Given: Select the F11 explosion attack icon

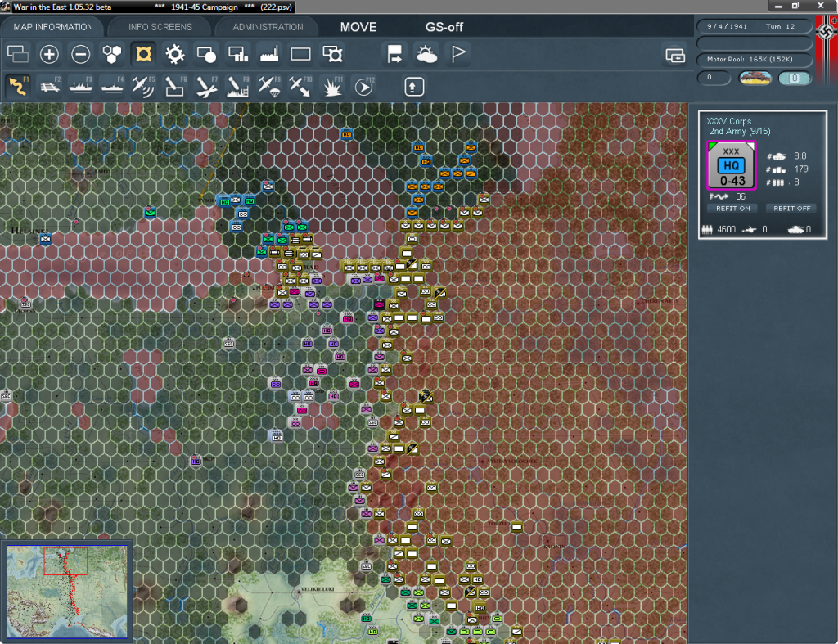Looking at the screenshot, I should pos(332,87).
